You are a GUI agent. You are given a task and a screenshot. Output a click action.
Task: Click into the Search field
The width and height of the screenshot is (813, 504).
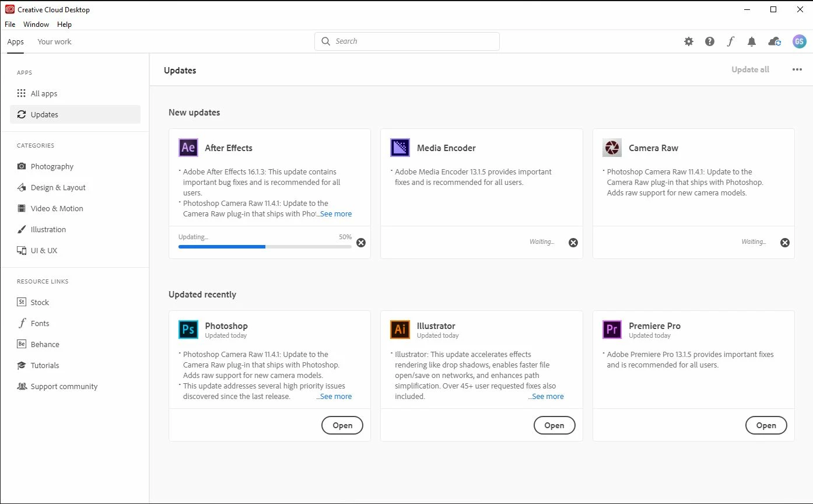click(407, 41)
